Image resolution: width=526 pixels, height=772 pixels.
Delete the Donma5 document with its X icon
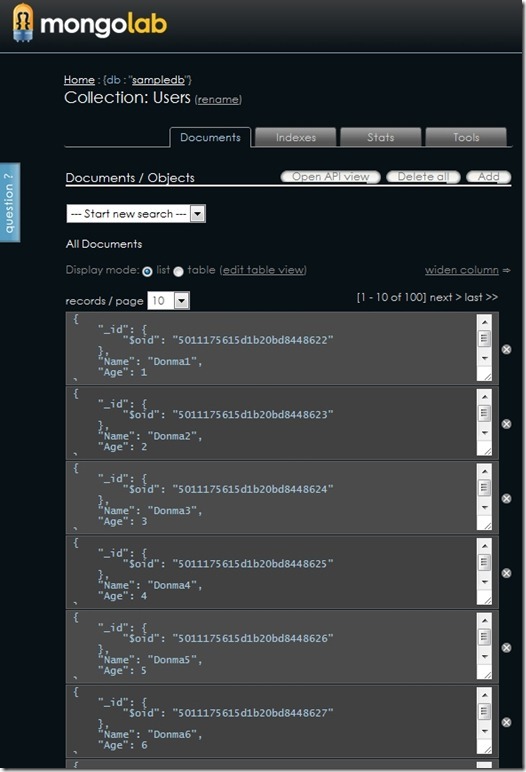coord(506,648)
